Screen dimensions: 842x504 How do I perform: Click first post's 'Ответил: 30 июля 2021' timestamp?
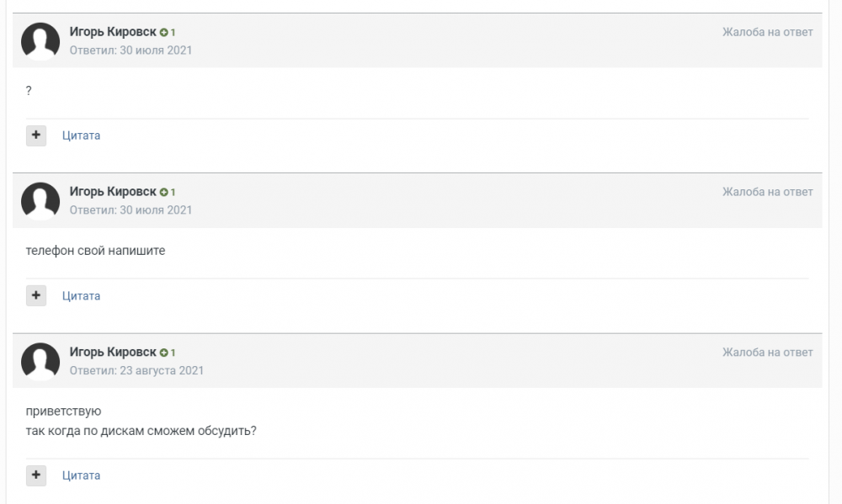(x=131, y=50)
